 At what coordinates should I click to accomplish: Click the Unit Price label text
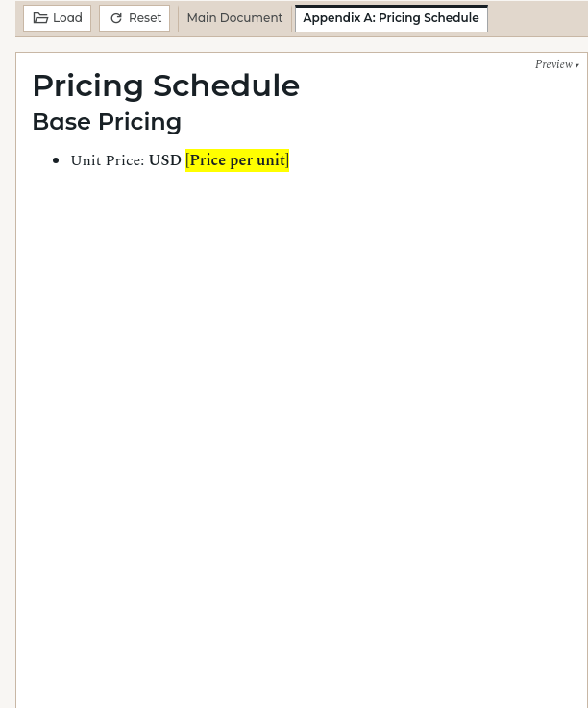pyautogui.click(x=107, y=160)
